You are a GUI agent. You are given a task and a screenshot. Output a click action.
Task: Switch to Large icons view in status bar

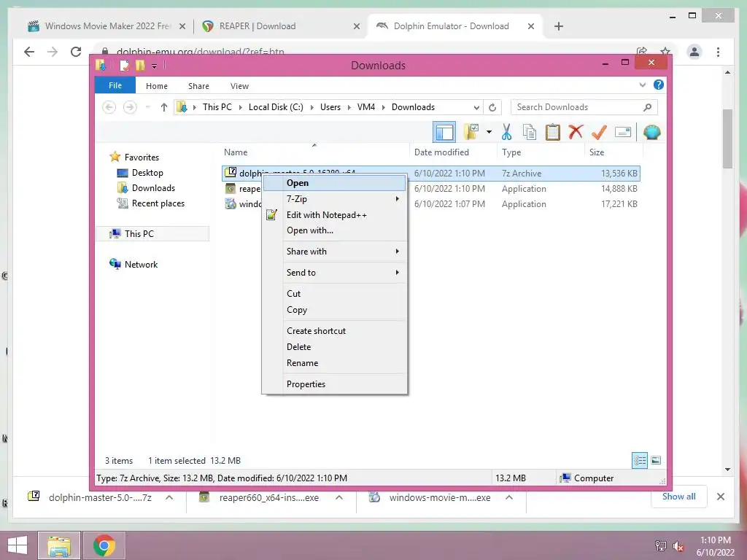coord(656,460)
